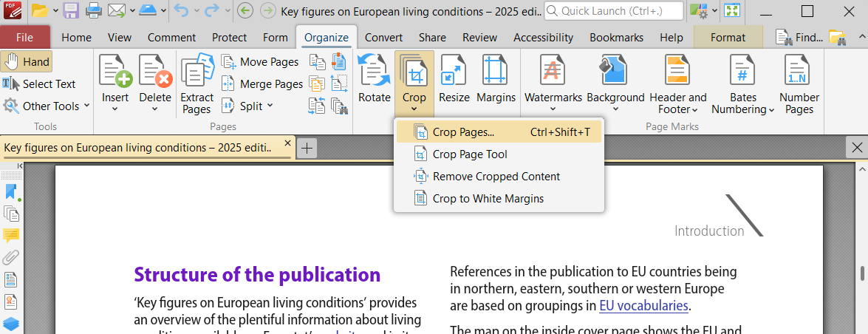Click the Save icon in quick access toolbar
Image resolution: width=868 pixels, height=334 pixels.
(x=71, y=11)
